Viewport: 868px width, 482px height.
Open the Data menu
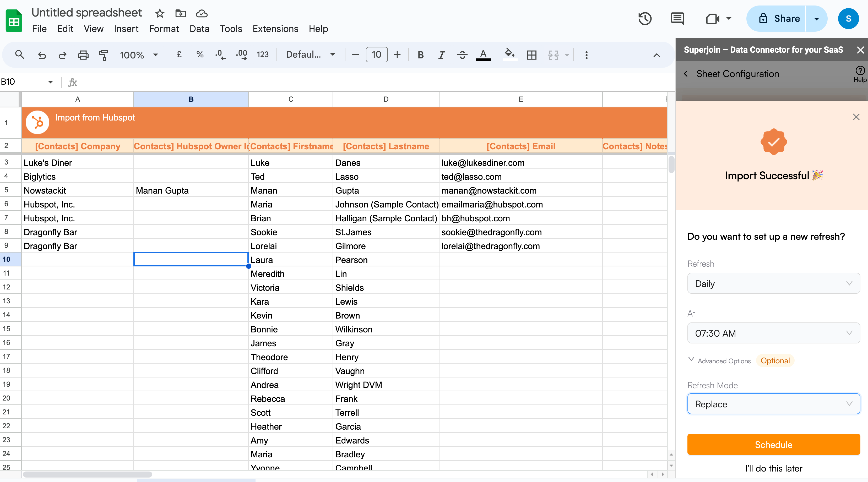[x=199, y=29]
